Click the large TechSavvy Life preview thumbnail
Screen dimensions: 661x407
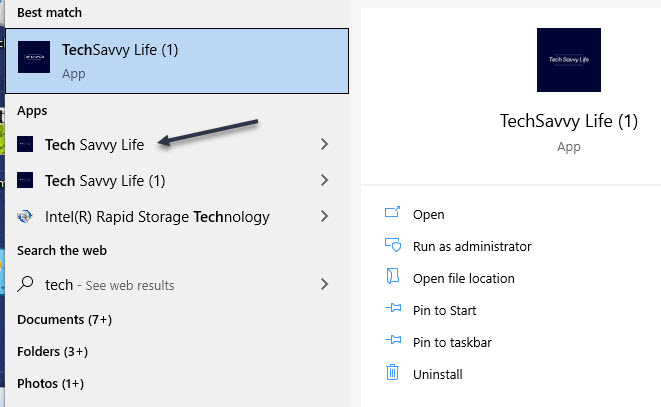pos(569,59)
